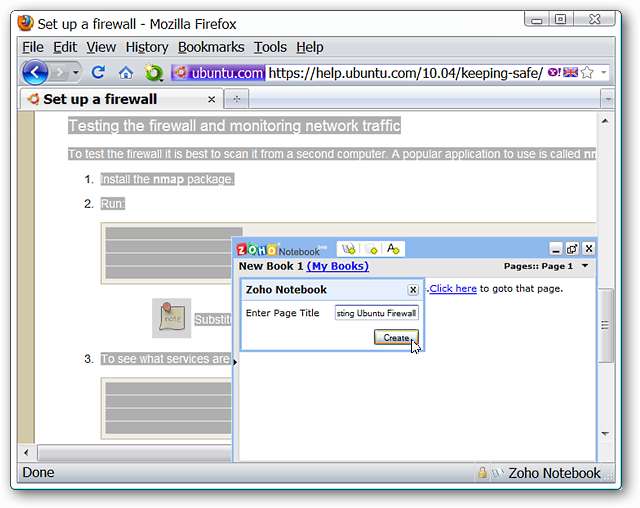The height and width of the screenshot is (508, 640).
Task: Open the View menu
Action: click(101, 47)
